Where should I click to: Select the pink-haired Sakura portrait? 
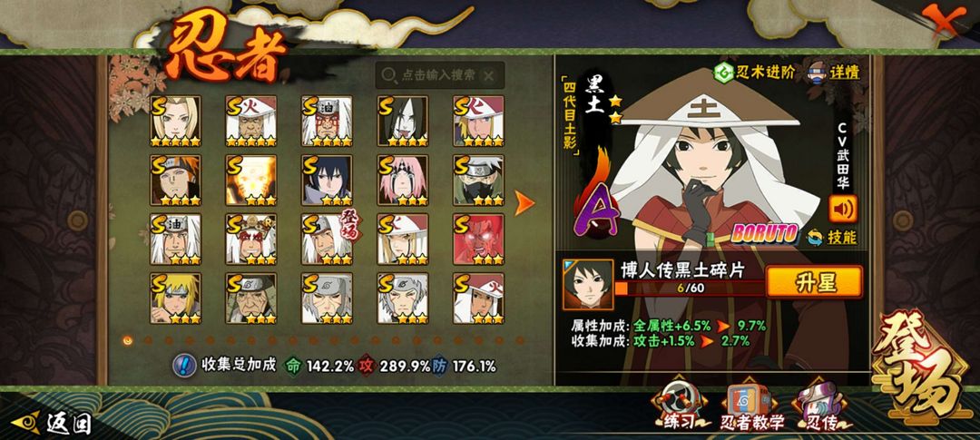click(403, 180)
